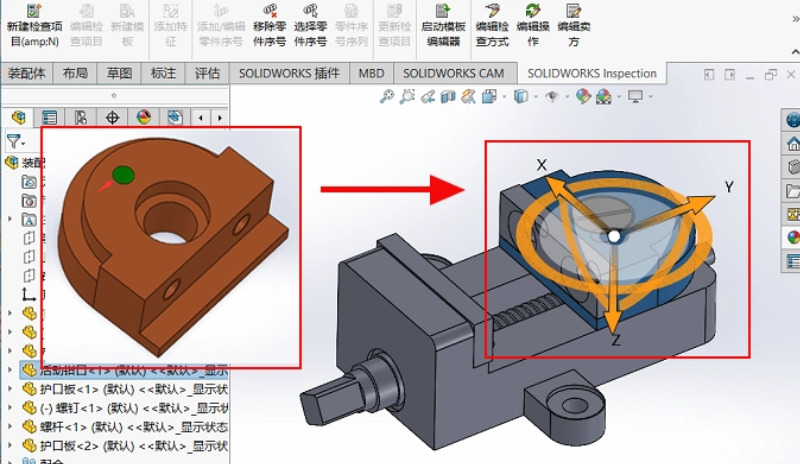The width and height of the screenshot is (800, 464).
Task: Expand the (-) 螺钉<1> component
Action: [x=10, y=407]
